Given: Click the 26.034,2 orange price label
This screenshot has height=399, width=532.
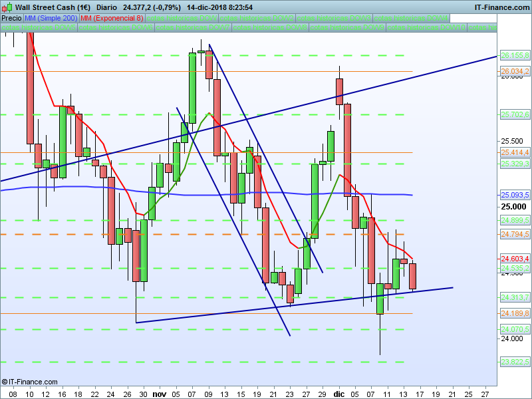Looking at the screenshot, I should pyautogui.click(x=515, y=71).
